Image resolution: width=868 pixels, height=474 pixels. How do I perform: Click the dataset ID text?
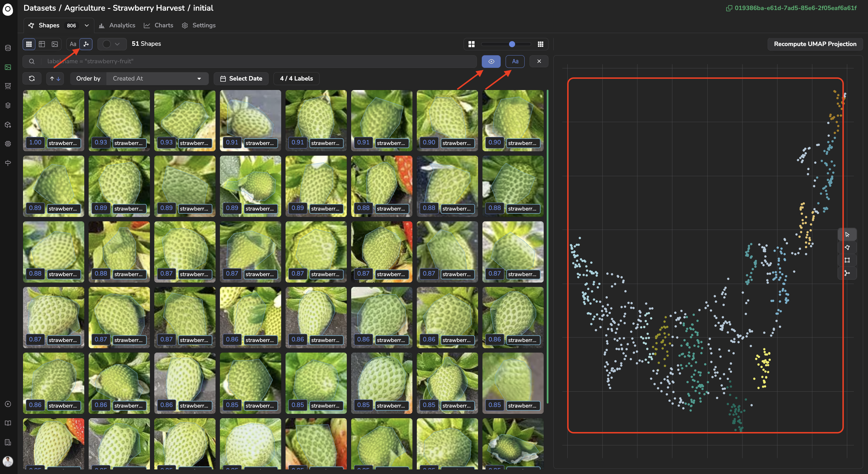point(796,8)
